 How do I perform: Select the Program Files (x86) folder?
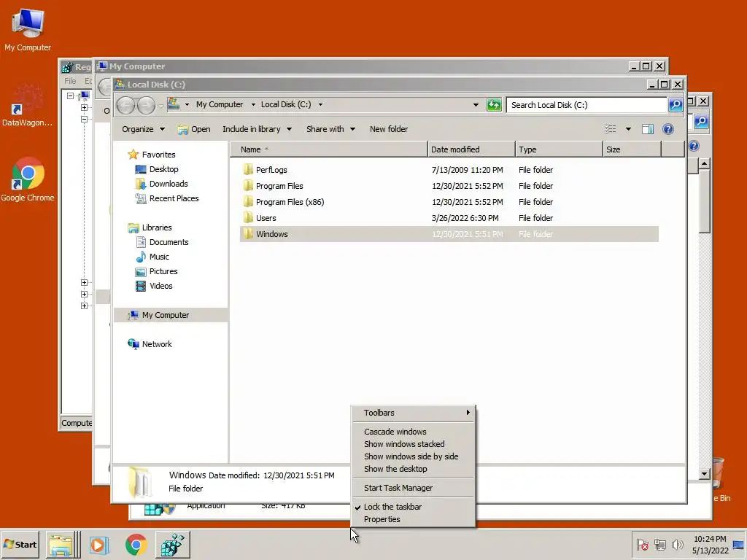coord(284,202)
